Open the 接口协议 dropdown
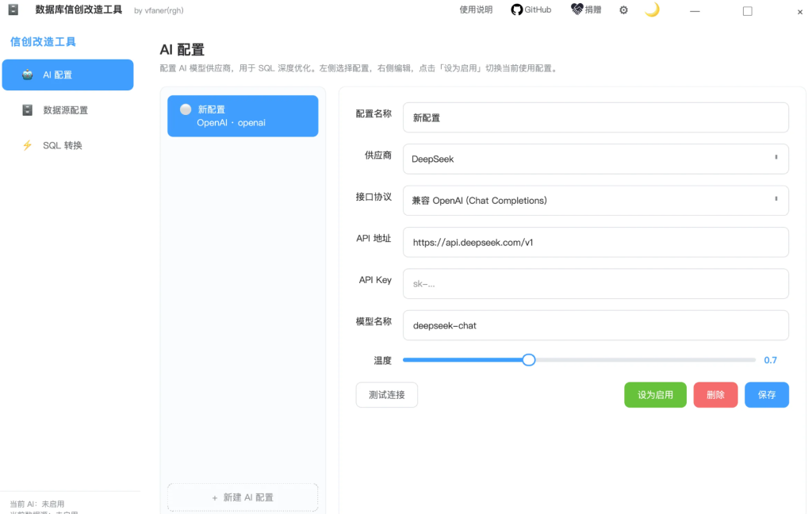 pyautogui.click(x=596, y=201)
